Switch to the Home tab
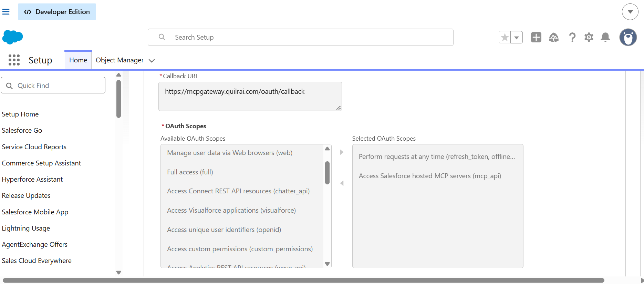 click(x=78, y=60)
